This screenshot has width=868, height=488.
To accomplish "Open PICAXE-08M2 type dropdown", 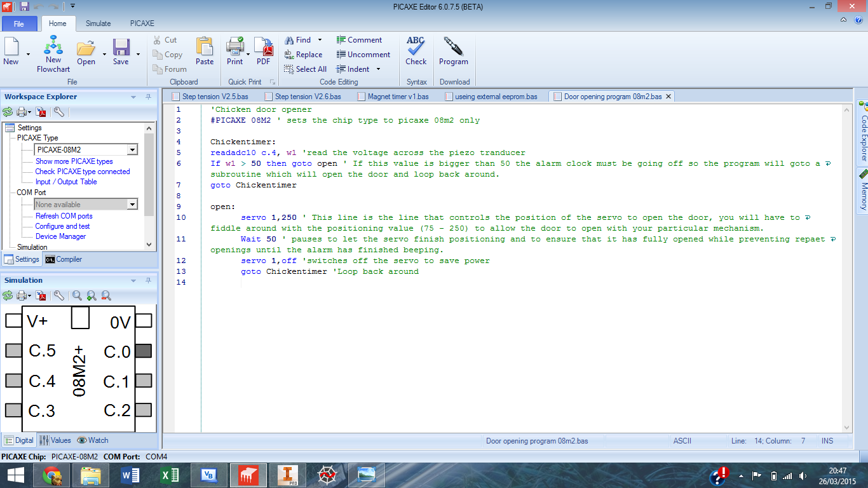I will point(132,150).
